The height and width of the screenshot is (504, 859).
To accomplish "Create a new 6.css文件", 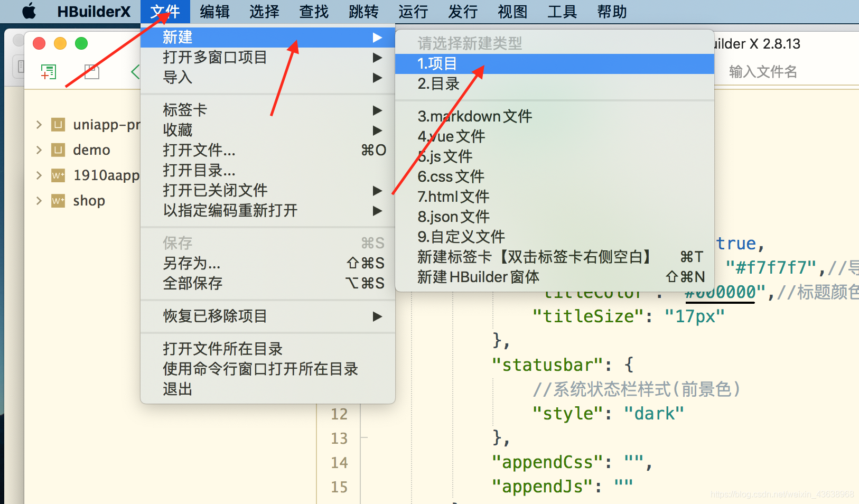I will pyautogui.click(x=555, y=176).
